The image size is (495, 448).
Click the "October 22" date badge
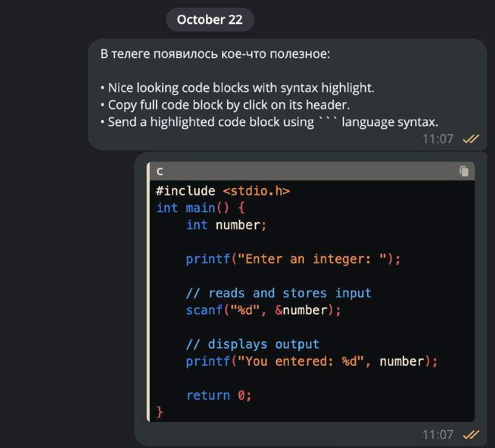[x=210, y=20]
